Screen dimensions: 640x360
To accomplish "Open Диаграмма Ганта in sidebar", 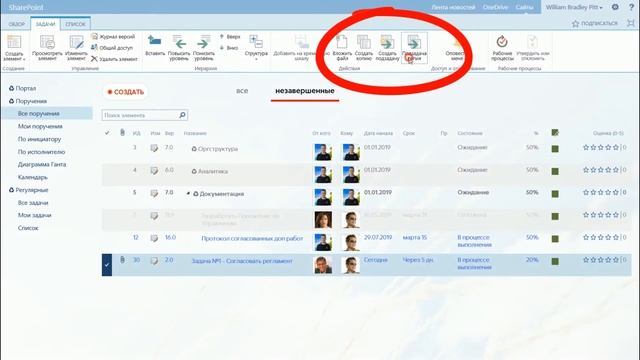I will 42,164.
